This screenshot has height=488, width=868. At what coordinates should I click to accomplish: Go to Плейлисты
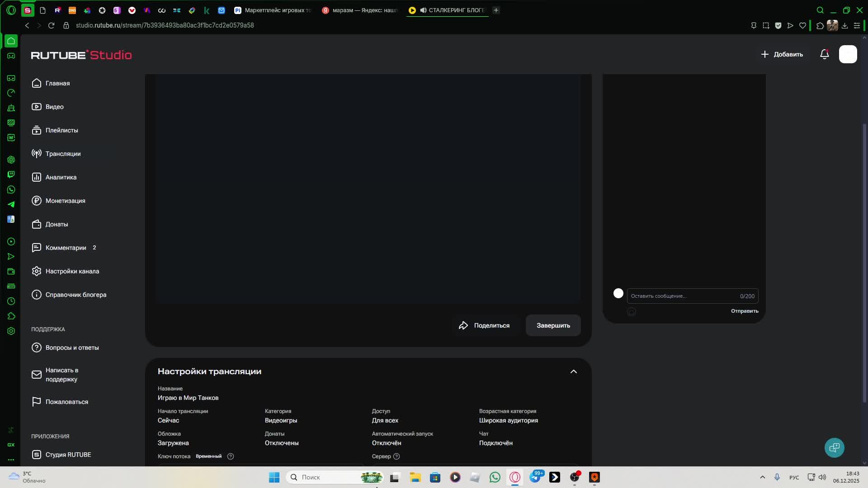click(55, 130)
